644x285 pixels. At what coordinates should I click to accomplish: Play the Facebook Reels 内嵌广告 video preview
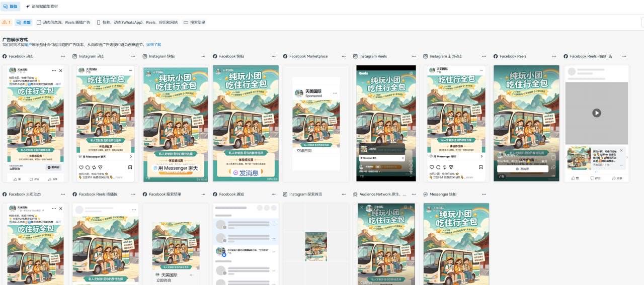pos(596,113)
